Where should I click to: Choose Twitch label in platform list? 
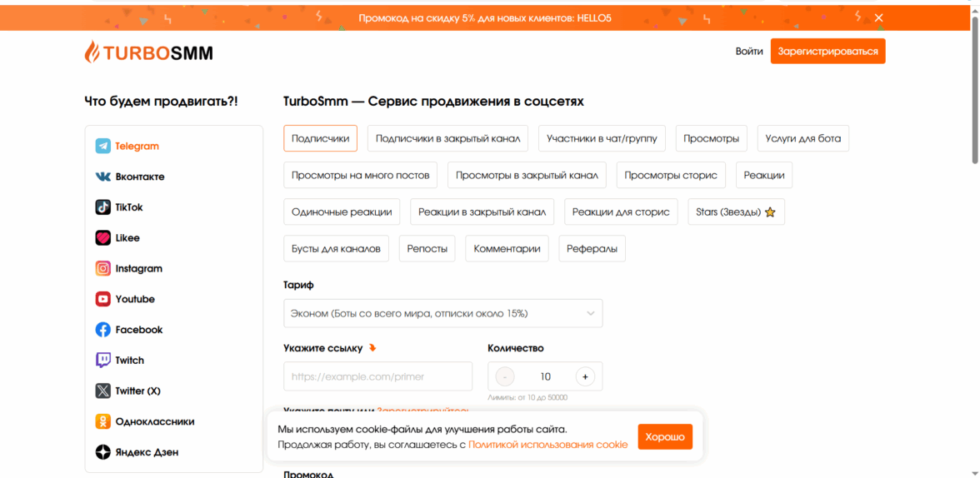pos(129,361)
